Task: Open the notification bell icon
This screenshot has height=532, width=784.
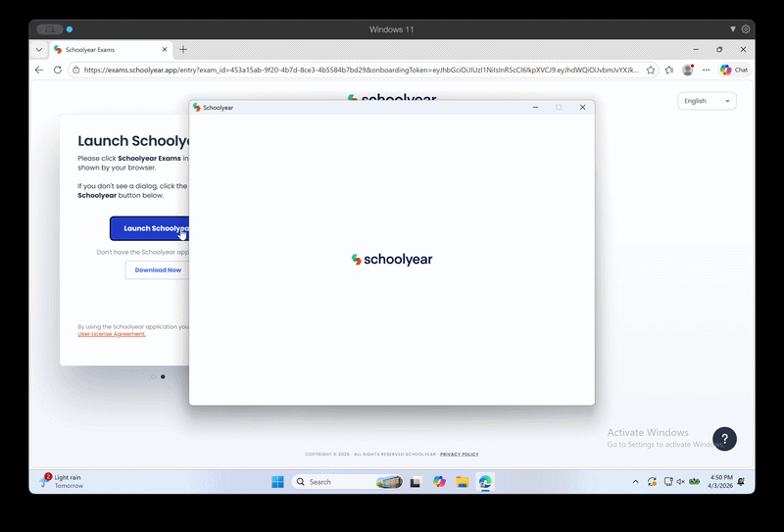Action: pyautogui.click(x=741, y=481)
